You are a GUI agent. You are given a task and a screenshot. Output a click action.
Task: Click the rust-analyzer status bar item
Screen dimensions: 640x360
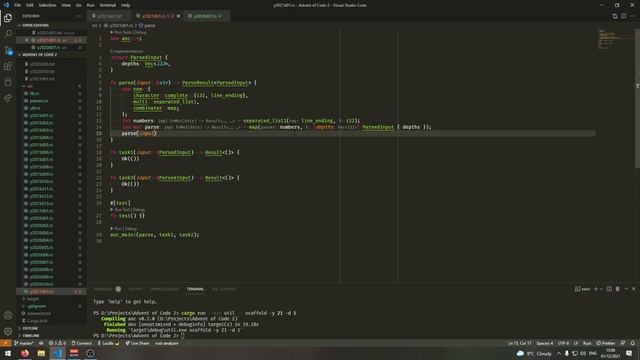click(x=167, y=343)
